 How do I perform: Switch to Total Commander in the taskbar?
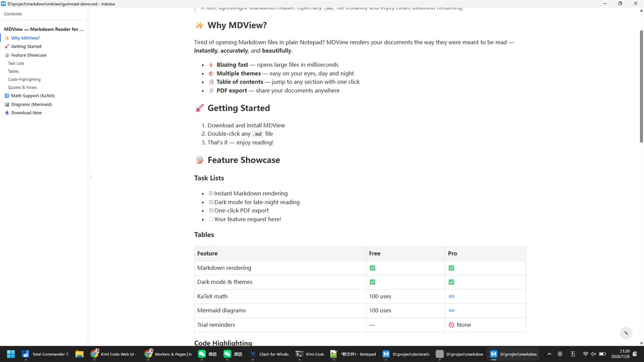point(46,354)
